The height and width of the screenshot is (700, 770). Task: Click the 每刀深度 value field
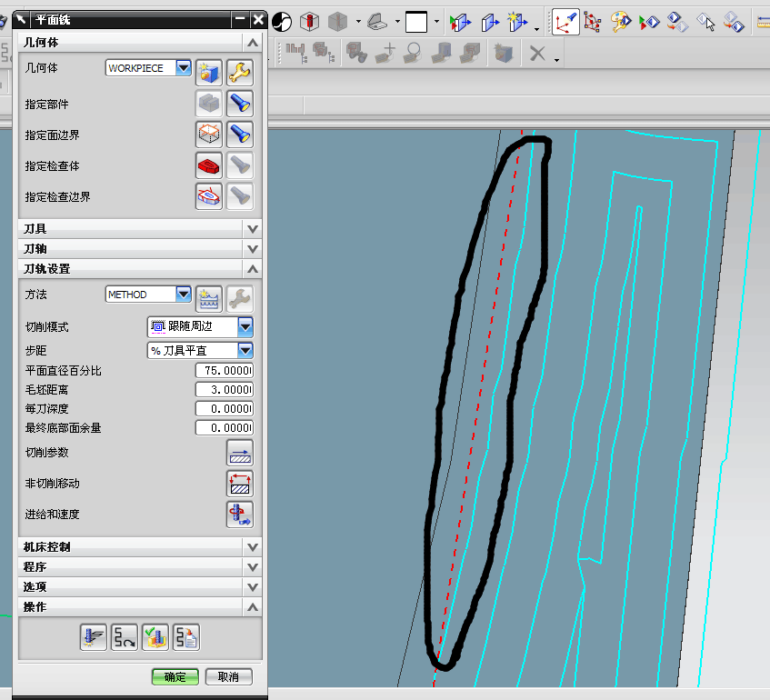pyautogui.click(x=225, y=409)
